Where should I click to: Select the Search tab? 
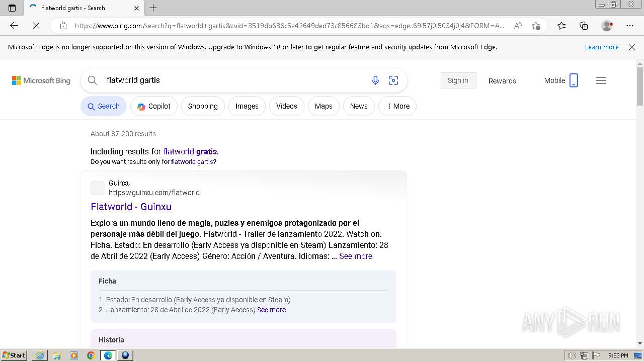[104, 106]
